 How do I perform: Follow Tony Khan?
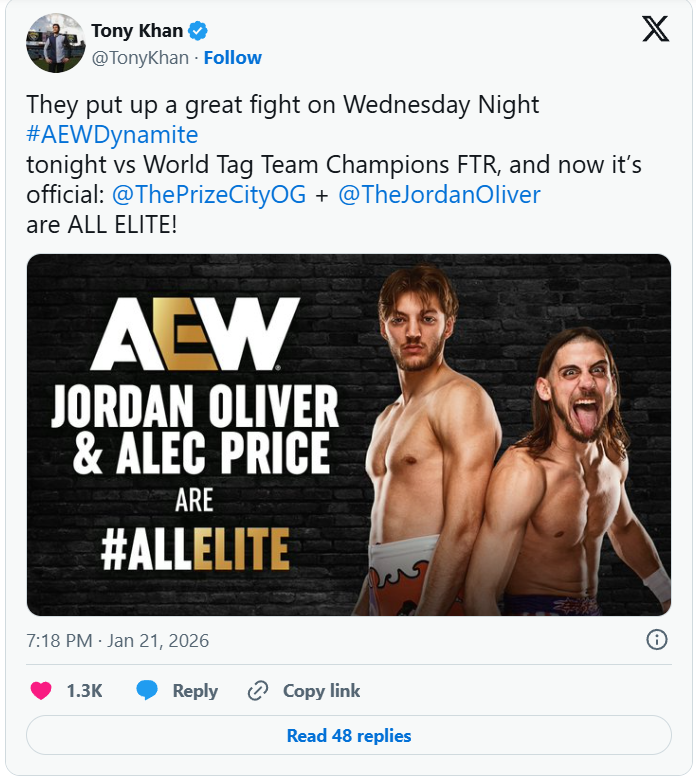pos(232,58)
